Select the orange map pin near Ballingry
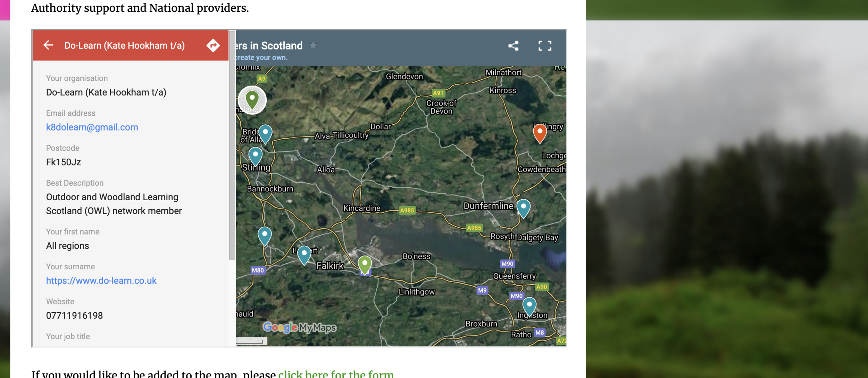The image size is (868, 378). pos(540,133)
